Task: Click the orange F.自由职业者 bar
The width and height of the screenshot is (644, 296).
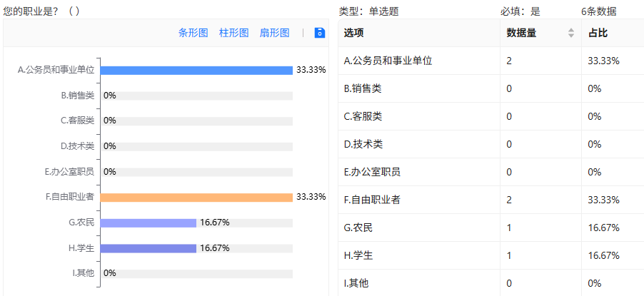Action: [x=196, y=198]
